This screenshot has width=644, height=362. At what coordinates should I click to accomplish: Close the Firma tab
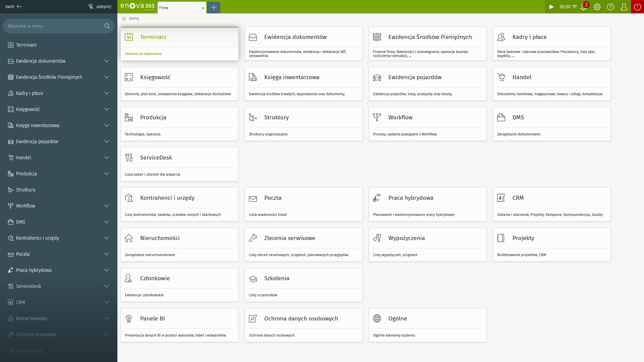(x=203, y=8)
